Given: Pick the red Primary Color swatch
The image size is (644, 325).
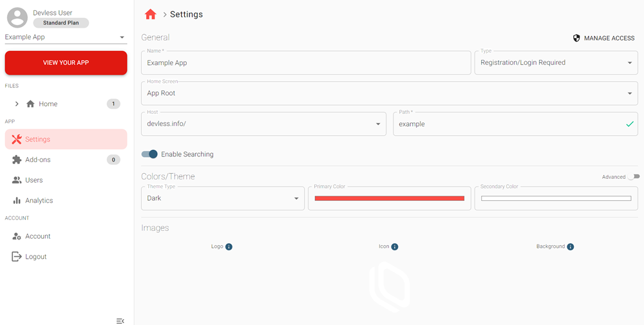Looking at the screenshot, I should point(389,198).
